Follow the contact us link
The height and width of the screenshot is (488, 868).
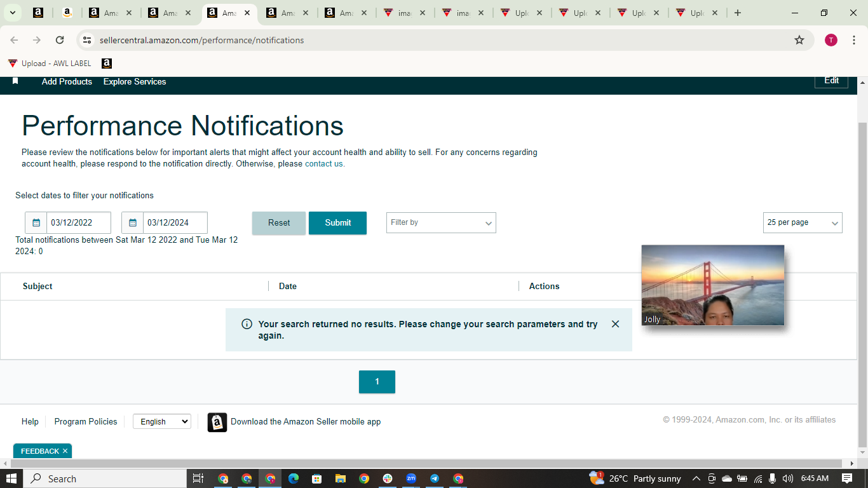tap(324, 164)
